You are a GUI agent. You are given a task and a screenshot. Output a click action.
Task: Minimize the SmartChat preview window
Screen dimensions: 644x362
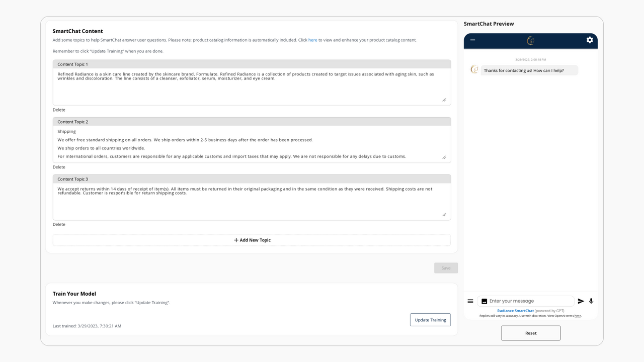(x=472, y=40)
